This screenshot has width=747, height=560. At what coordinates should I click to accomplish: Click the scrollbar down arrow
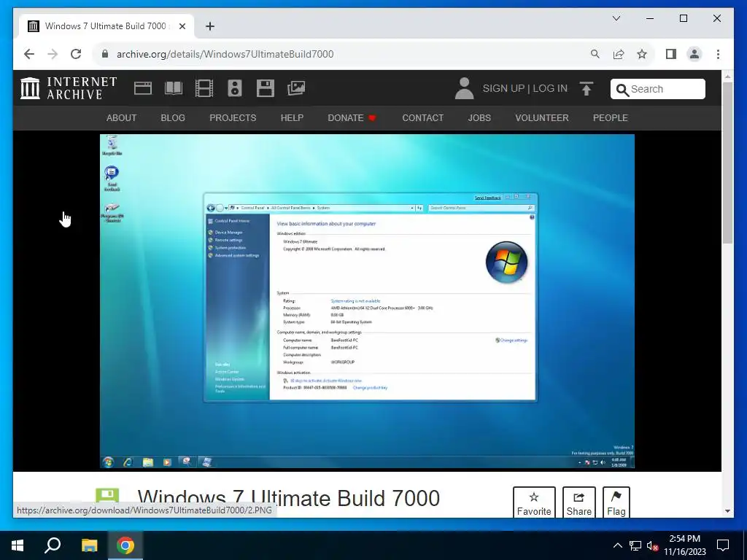pyautogui.click(x=727, y=511)
